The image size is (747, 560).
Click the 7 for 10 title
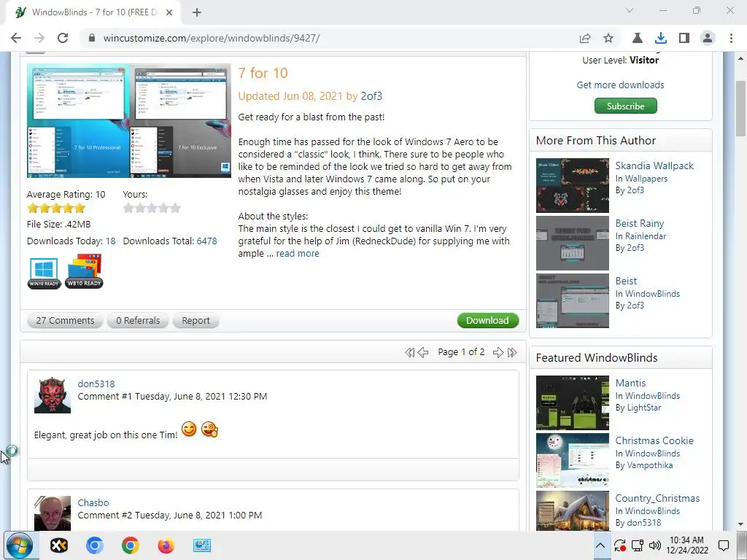[x=263, y=73]
